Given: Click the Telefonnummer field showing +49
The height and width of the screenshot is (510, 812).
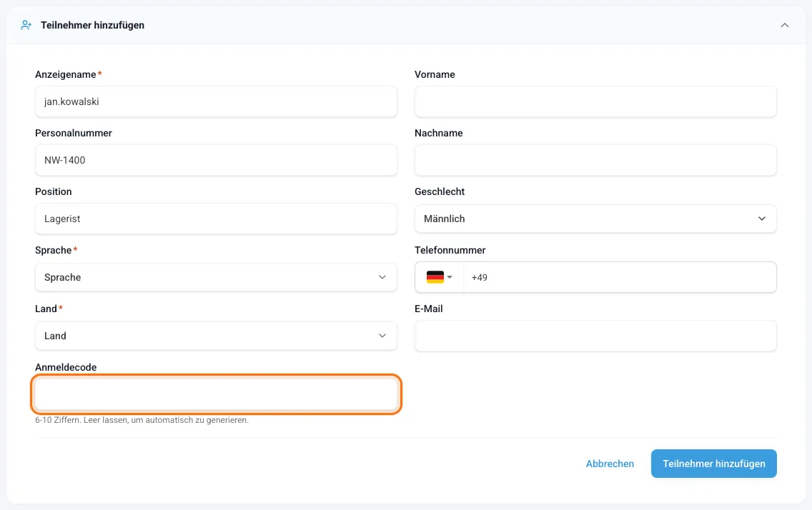Looking at the screenshot, I should 620,277.
